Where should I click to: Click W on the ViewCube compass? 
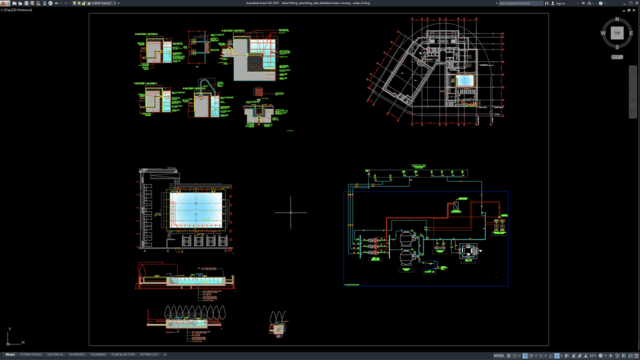pyautogui.click(x=603, y=33)
